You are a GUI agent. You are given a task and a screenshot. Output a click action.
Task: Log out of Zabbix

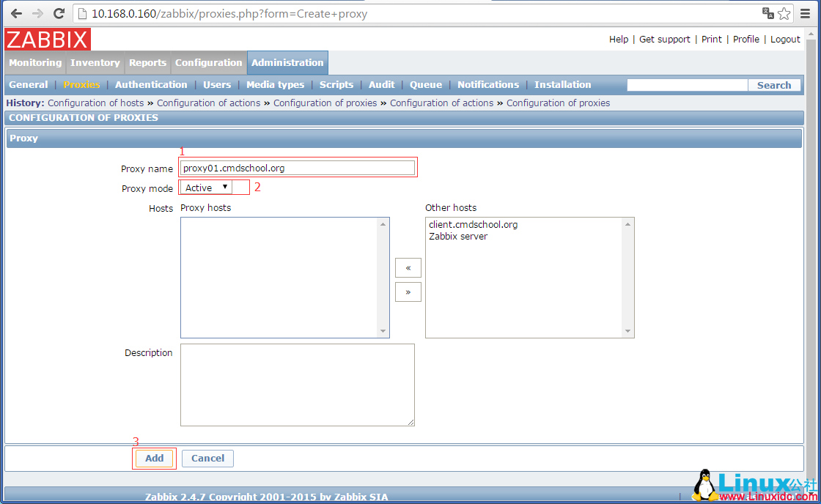tap(785, 39)
